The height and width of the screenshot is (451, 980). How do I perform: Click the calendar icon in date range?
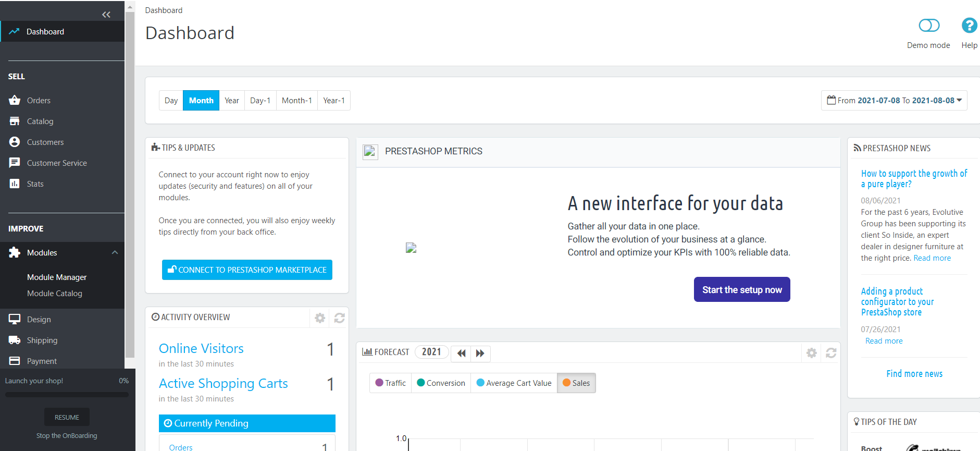832,100
